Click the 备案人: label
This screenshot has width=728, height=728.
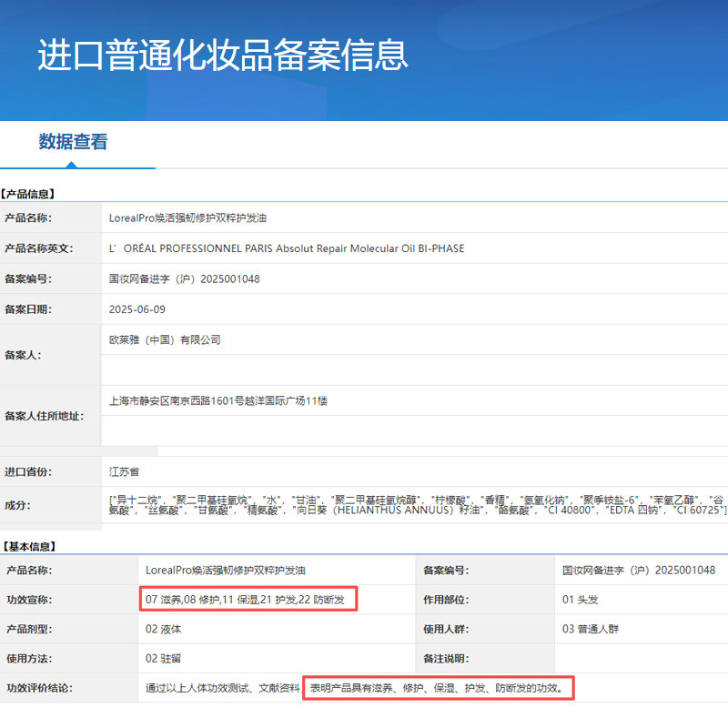[23, 355]
